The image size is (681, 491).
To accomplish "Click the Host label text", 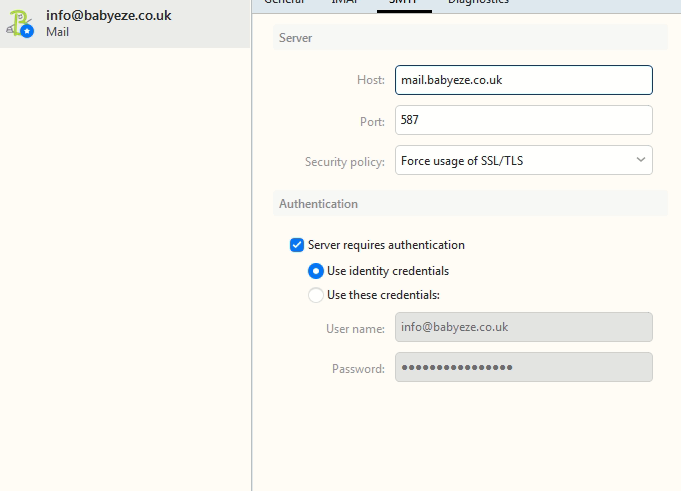I will [x=370, y=80].
